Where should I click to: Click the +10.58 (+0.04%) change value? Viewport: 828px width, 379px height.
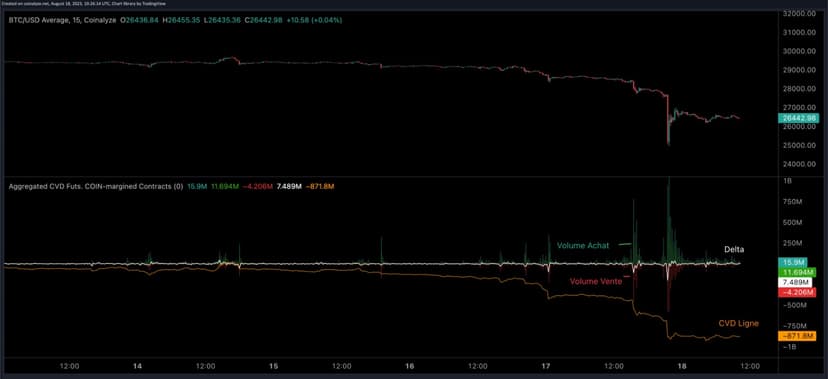[x=315, y=20]
